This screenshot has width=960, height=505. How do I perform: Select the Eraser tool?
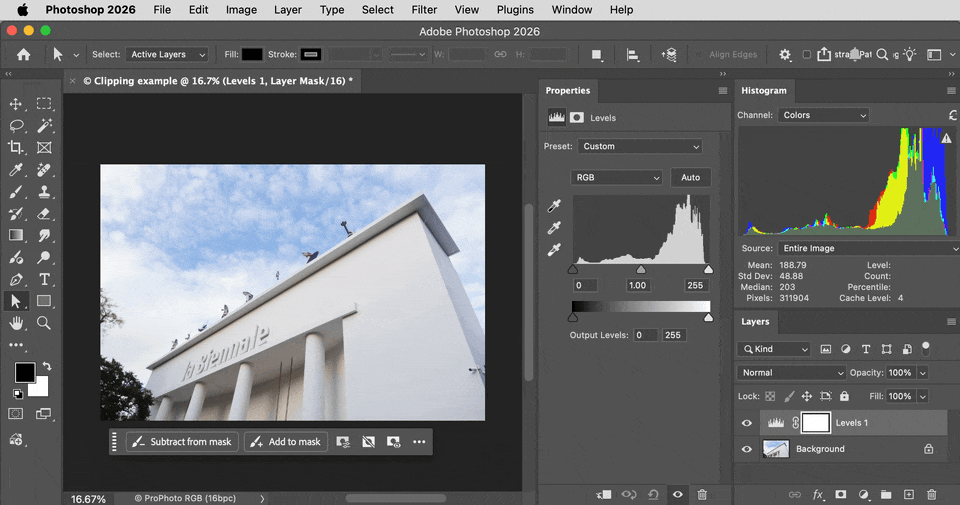pos(44,214)
